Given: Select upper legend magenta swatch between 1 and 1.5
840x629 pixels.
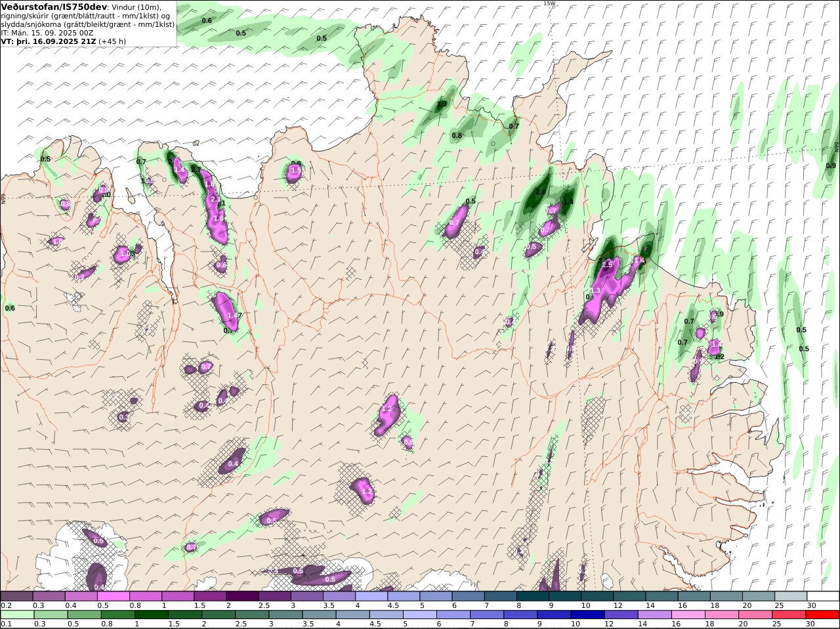Looking at the screenshot, I should pyautogui.click(x=178, y=596).
